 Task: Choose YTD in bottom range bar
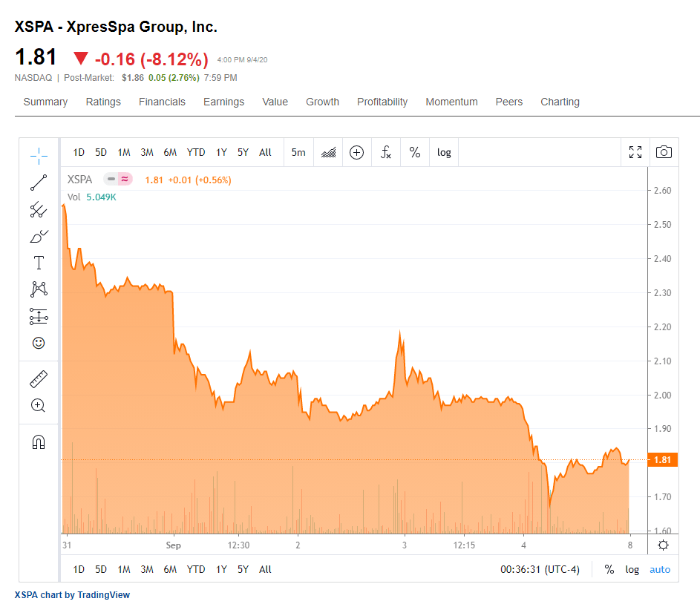point(196,569)
